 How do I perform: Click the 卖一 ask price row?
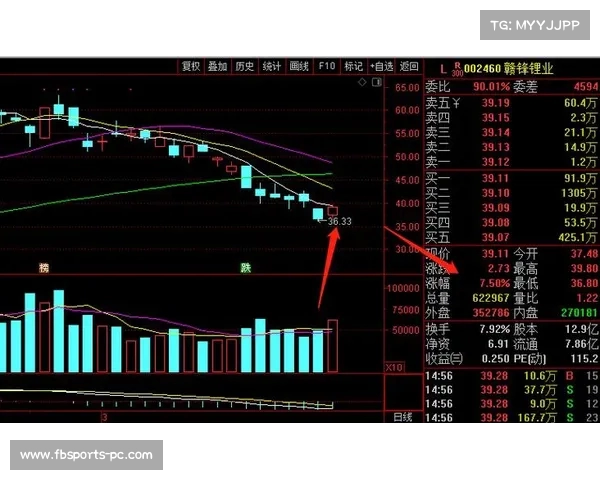(512, 162)
